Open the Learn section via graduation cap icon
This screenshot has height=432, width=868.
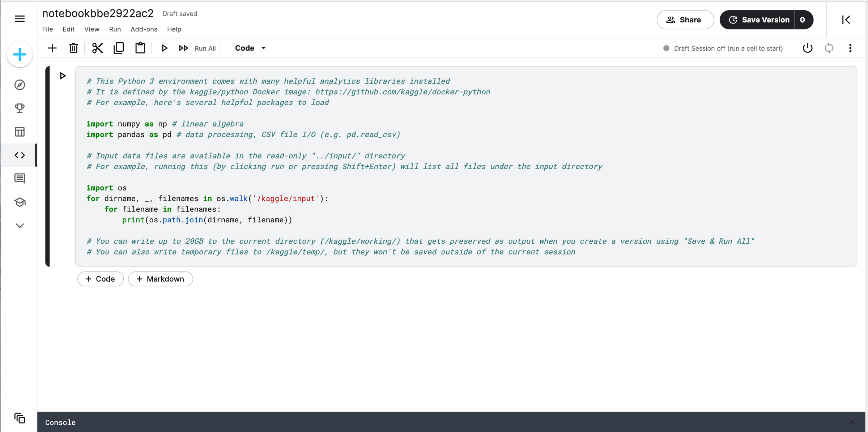pos(20,202)
